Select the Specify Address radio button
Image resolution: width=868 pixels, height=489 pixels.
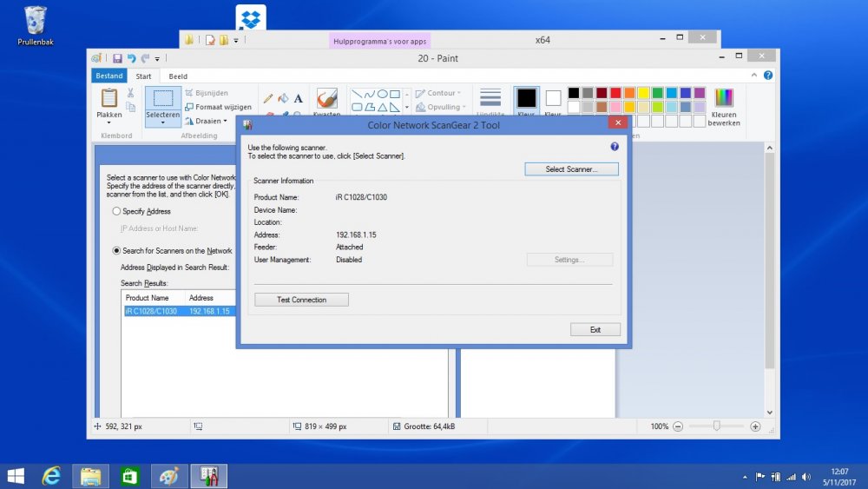click(x=116, y=211)
